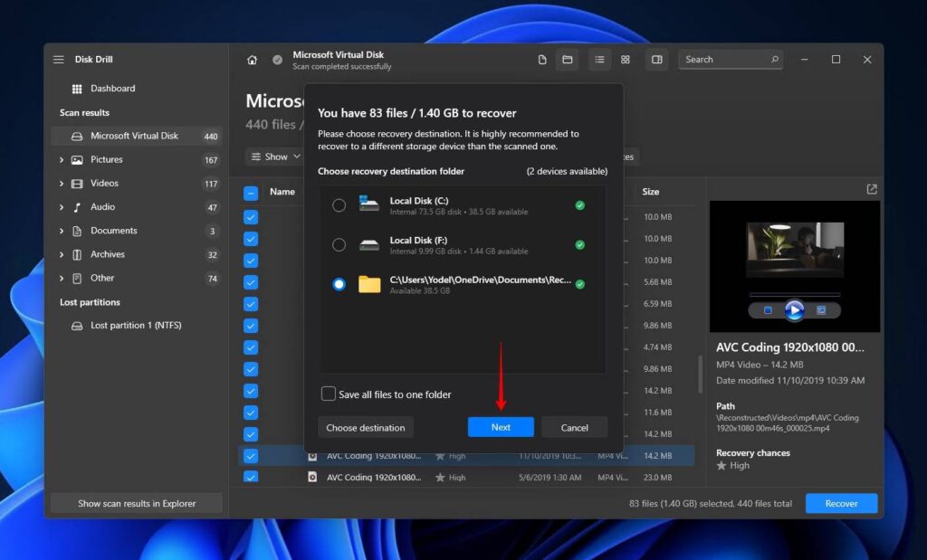Expand the Pictures category
This screenshot has width=927, height=560.
click(x=62, y=160)
